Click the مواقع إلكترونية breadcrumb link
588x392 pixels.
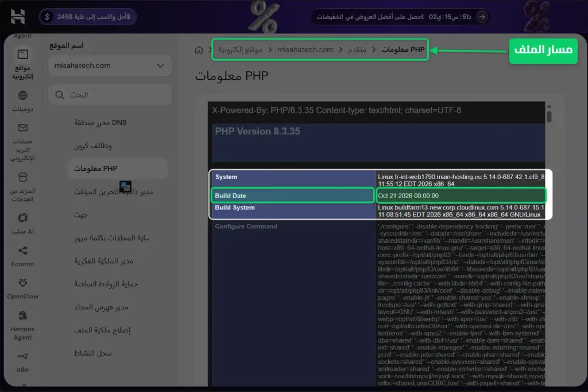coord(241,50)
